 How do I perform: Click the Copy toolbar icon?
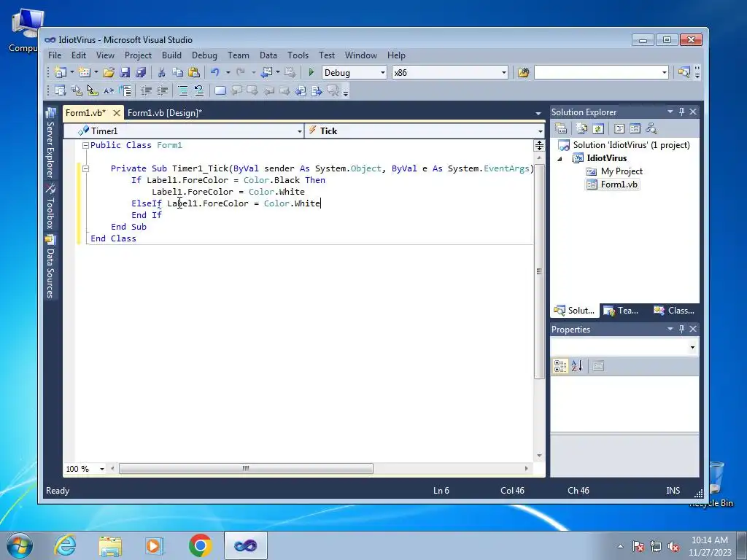click(x=178, y=72)
